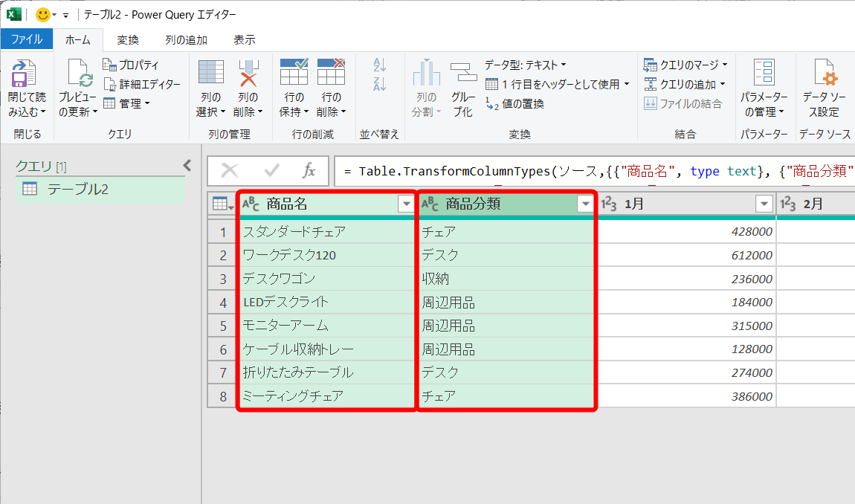855x504 pixels.
Task: Click the smiley feedback icon
Action: [x=42, y=14]
